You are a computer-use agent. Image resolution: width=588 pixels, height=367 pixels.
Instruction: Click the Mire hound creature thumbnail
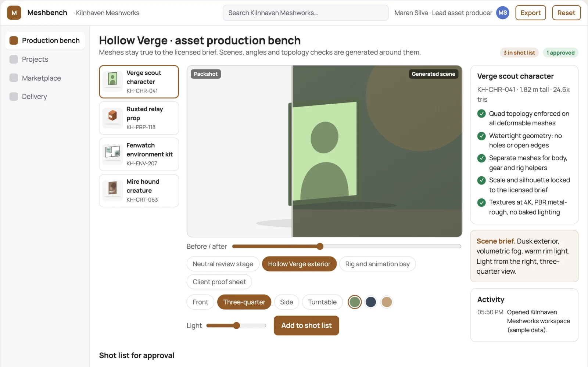click(x=113, y=191)
